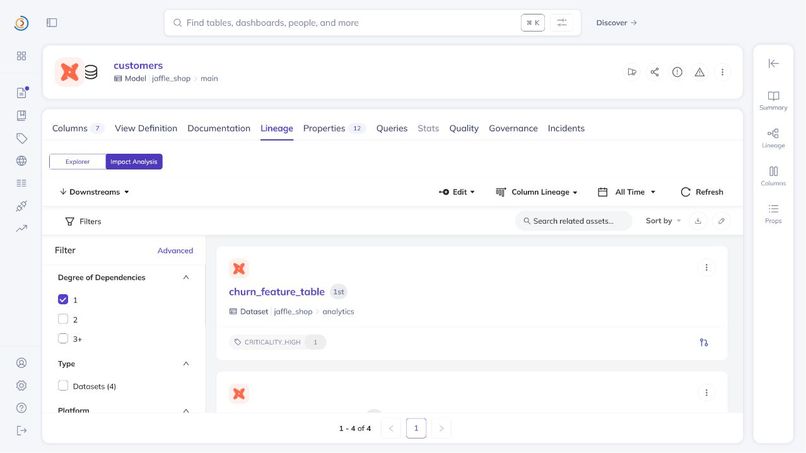Collapse the right sidebar panel arrow
Screen dimensions: 806x453
773,63
